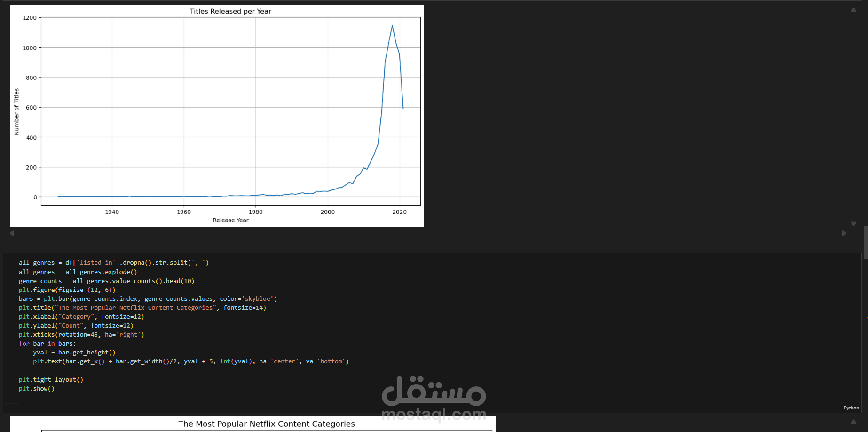Click the 'for bar in bars:' line
Screen dimensions: 868x432
click(47, 344)
